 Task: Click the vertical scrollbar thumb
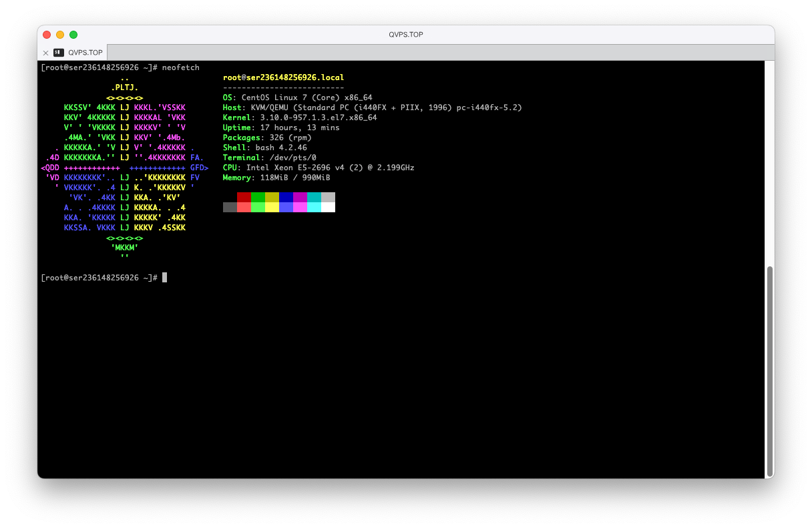pyautogui.click(x=769, y=369)
